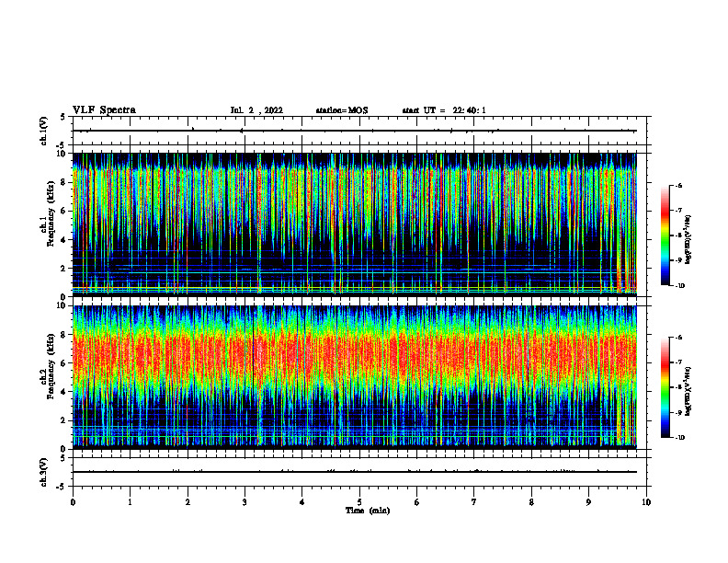Click the "-10" label on ch.1 color bar
The width and height of the screenshot is (728, 563).
(x=679, y=286)
